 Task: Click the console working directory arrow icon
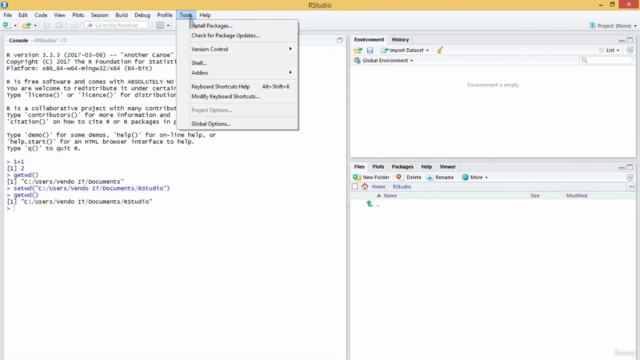coord(64,40)
